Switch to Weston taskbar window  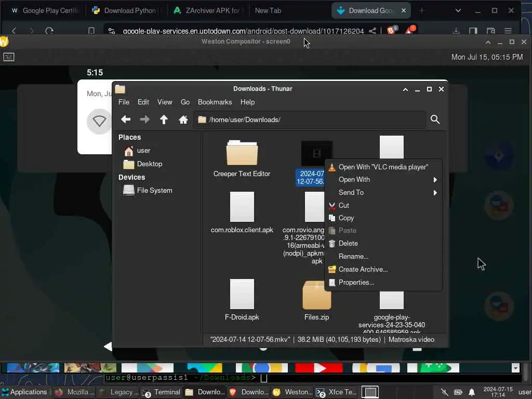[x=292, y=392]
